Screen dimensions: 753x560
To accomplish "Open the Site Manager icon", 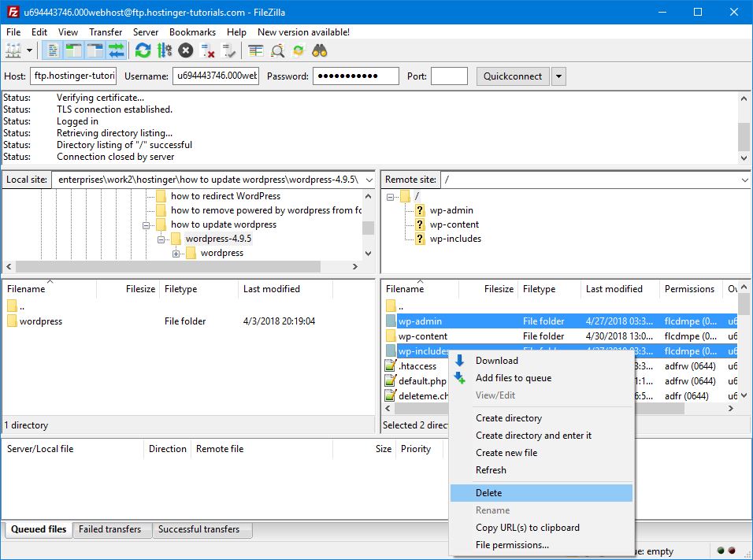I will tap(13, 50).
